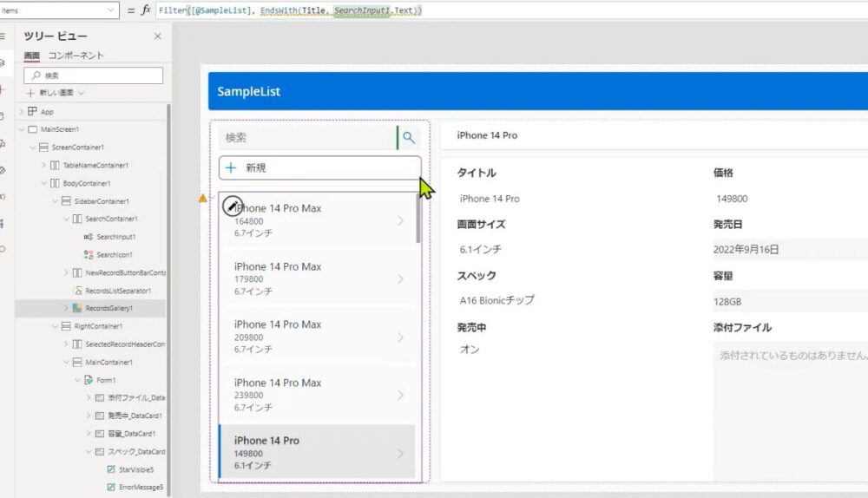
Task: Click the 128GB capacity field
Action: click(x=790, y=302)
